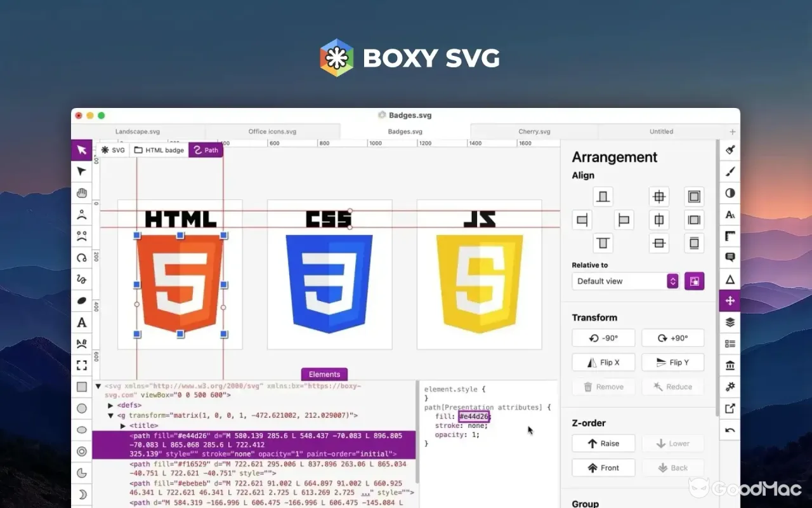Screen dimensions: 812x508
Task: Expand the title node
Action: (123, 425)
